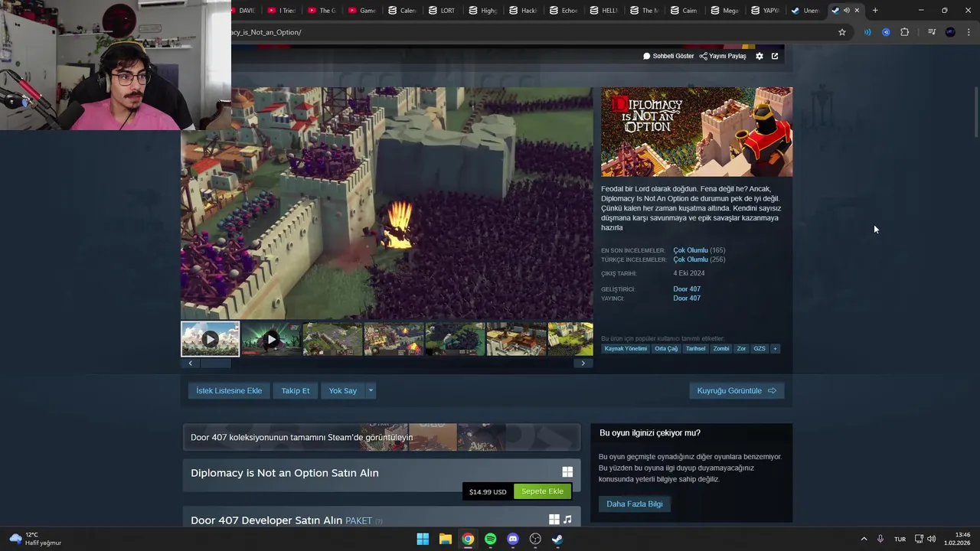Open File Explorer from taskbar
Image resolution: width=980 pixels, height=551 pixels.
[x=445, y=539]
